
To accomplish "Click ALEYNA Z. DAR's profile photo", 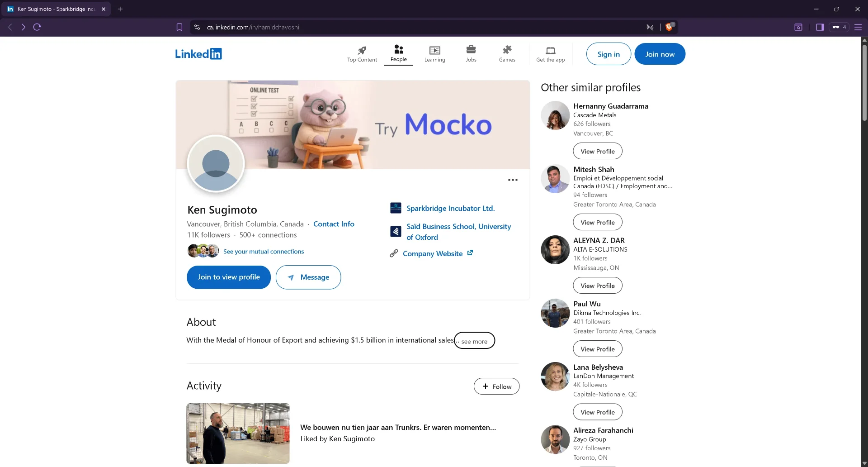I will click(x=555, y=250).
